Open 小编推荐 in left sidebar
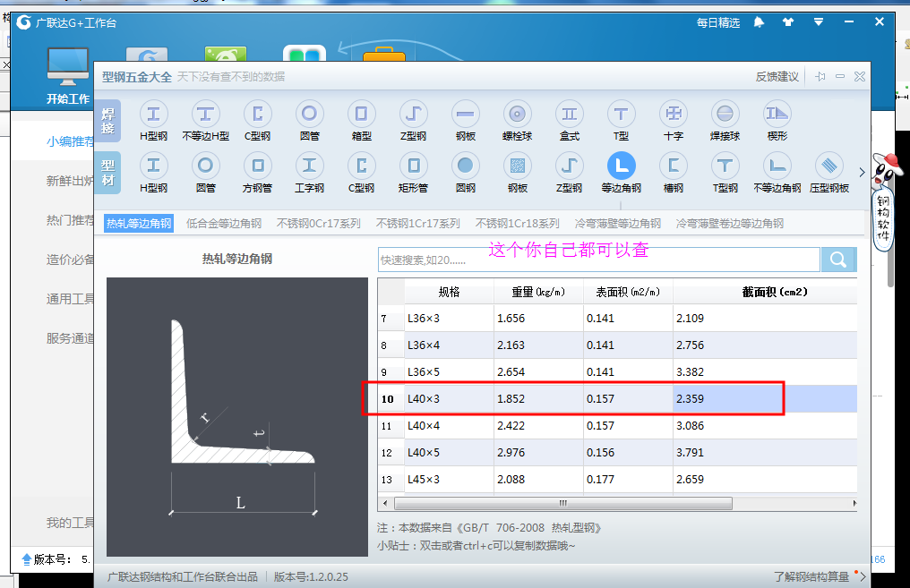Image resolution: width=910 pixels, height=588 pixels. [x=70, y=141]
